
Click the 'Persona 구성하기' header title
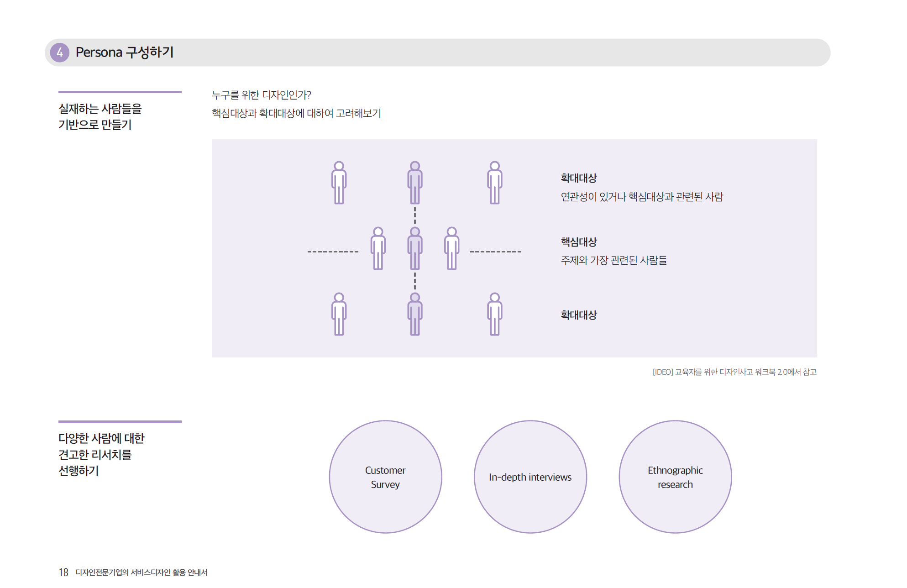pyautogui.click(x=124, y=52)
